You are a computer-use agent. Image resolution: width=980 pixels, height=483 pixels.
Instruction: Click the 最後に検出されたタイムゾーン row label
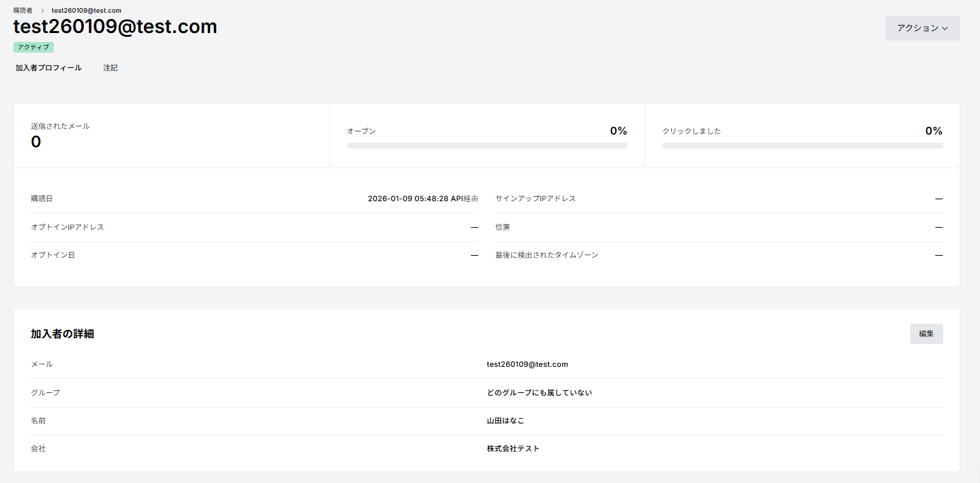tap(546, 255)
